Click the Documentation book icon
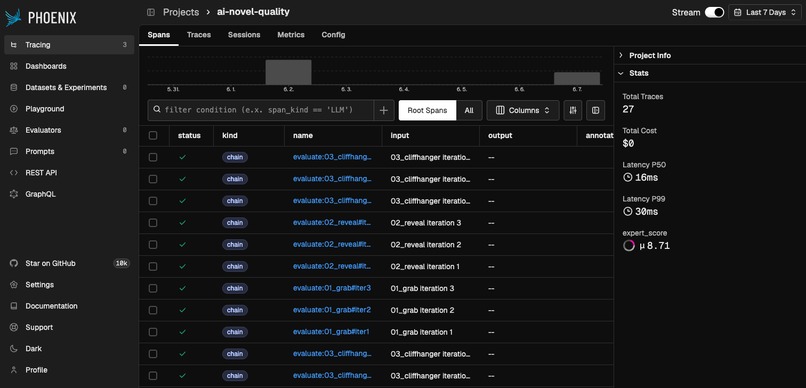 click(14, 306)
